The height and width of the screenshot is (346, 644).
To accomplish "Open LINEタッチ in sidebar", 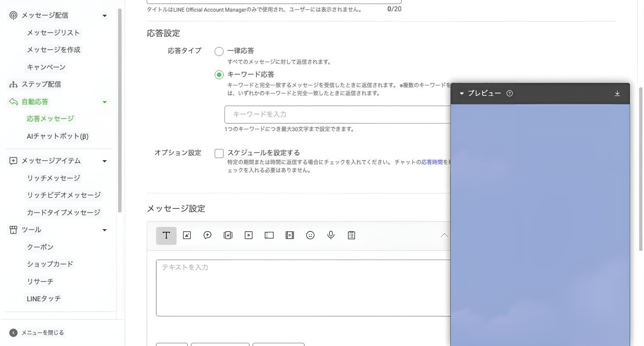I will [43, 299].
